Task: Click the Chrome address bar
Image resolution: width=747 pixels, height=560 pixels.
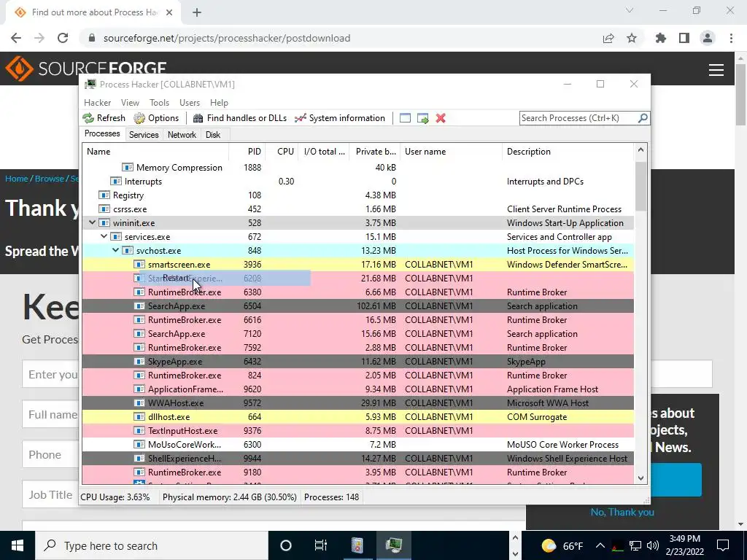Action: pyautogui.click(x=343, y=38)
